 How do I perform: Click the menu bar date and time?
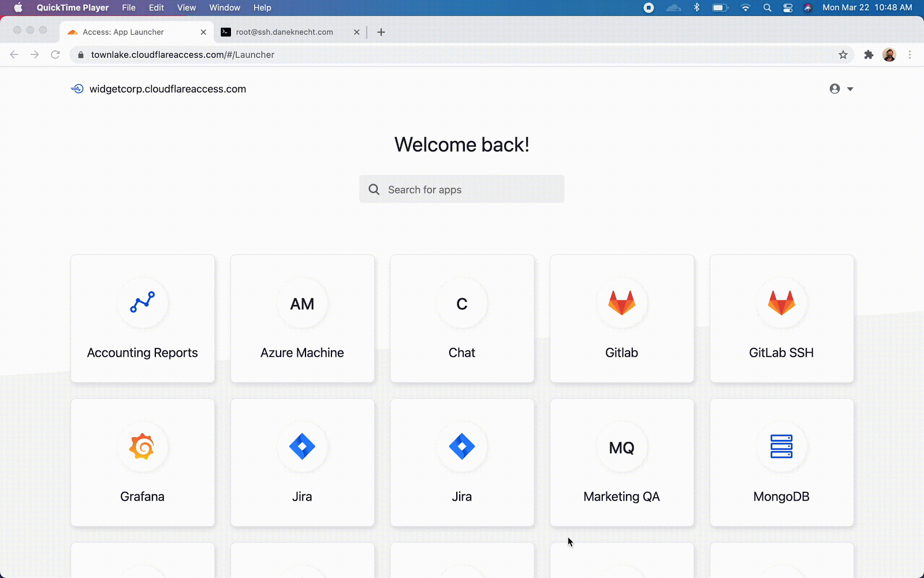[x=867, y=8]
